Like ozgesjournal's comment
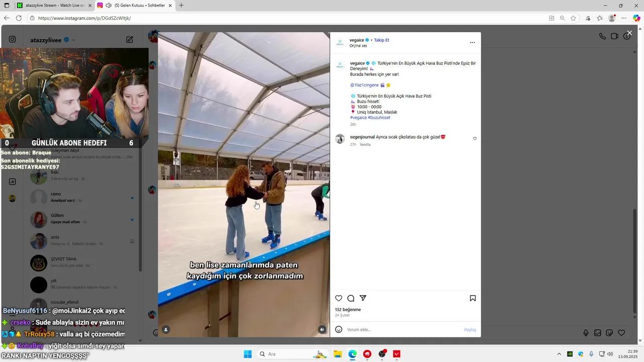The width and height of the screenshot is (644, 362). [x=474, y=139]
